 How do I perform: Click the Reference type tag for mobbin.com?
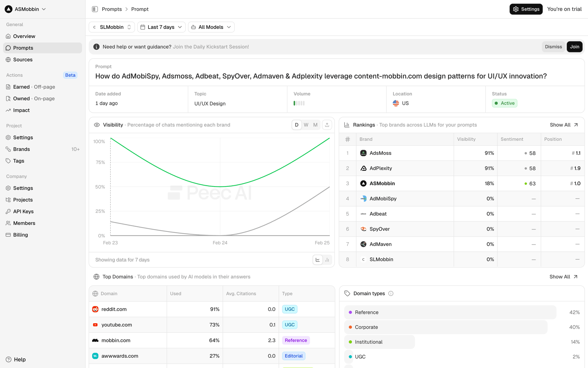click(296, 340)
